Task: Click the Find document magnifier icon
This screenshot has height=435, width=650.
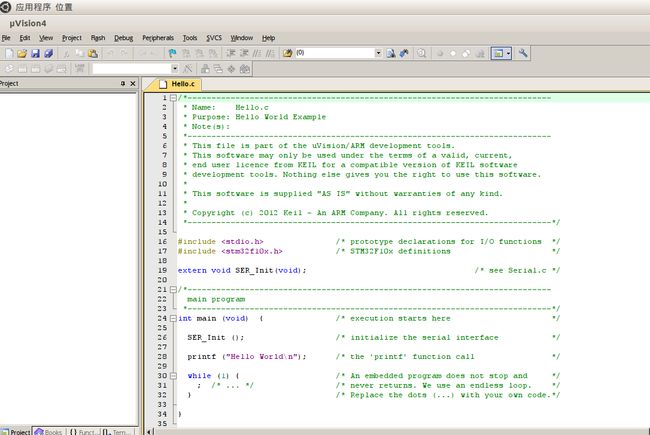Action: [x=390, y=53]
